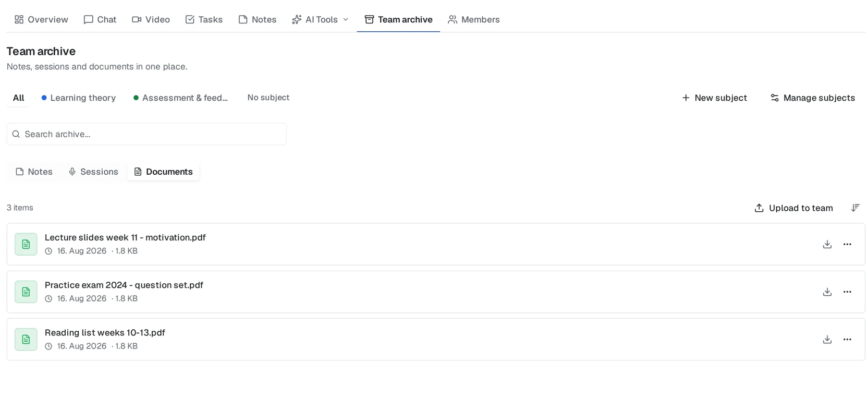Open more options for Lecture slides week 11

click(x=847, y=244)
